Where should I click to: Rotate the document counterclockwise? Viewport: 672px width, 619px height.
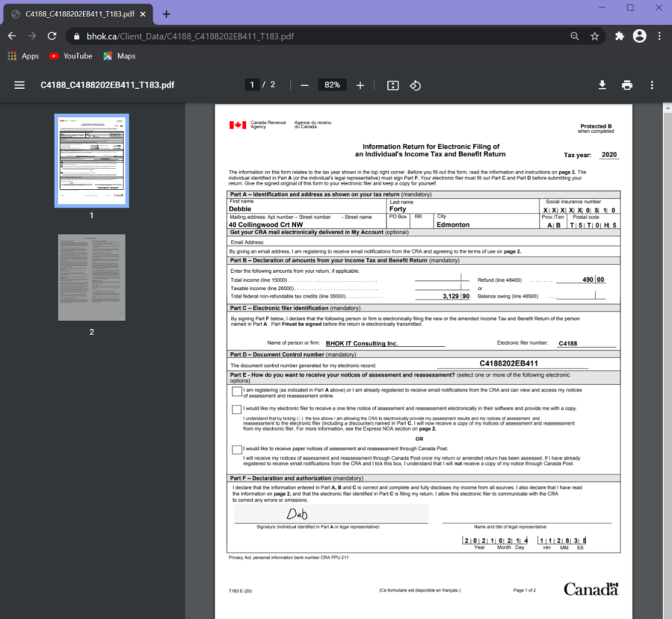[415, 85]
